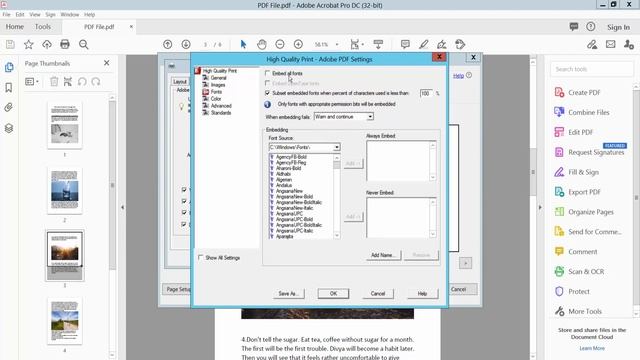Bookmark file with the star icon

tap(29, 44)
